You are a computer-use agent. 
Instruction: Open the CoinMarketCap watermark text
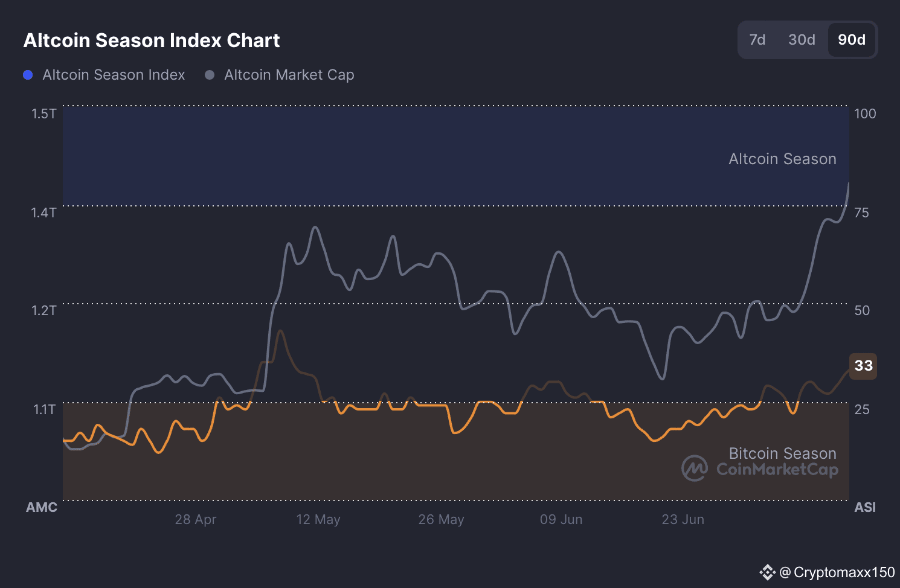[x=777, y=470]
